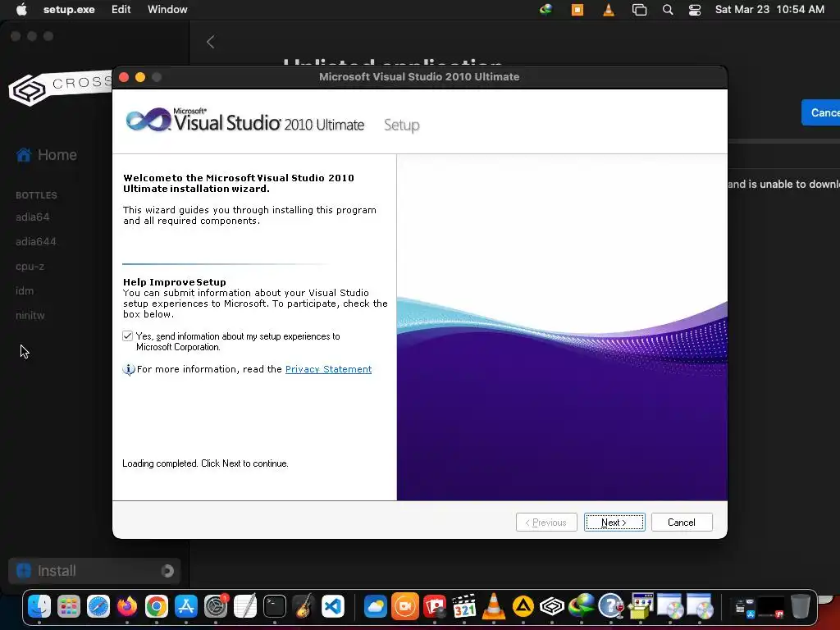Click the Visual Studio infinity logo
The height and width of the screenshot is (630, 840).
148,120
